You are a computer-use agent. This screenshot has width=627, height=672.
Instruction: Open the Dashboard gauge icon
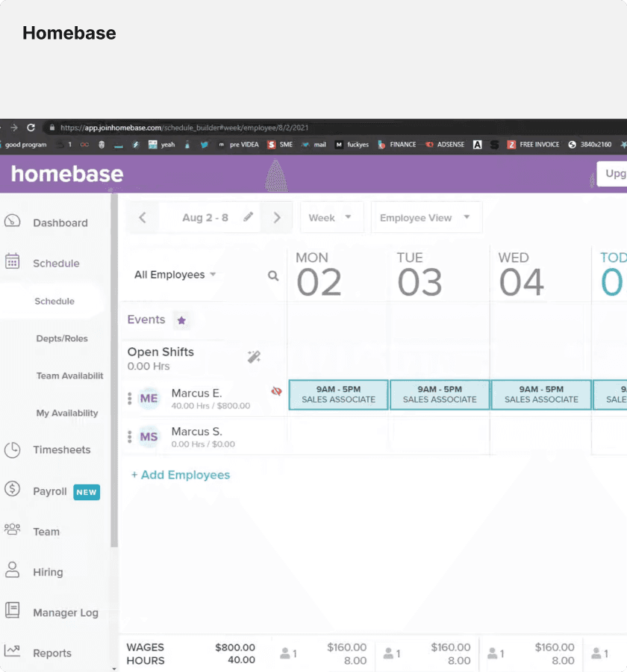click(13, 221)
